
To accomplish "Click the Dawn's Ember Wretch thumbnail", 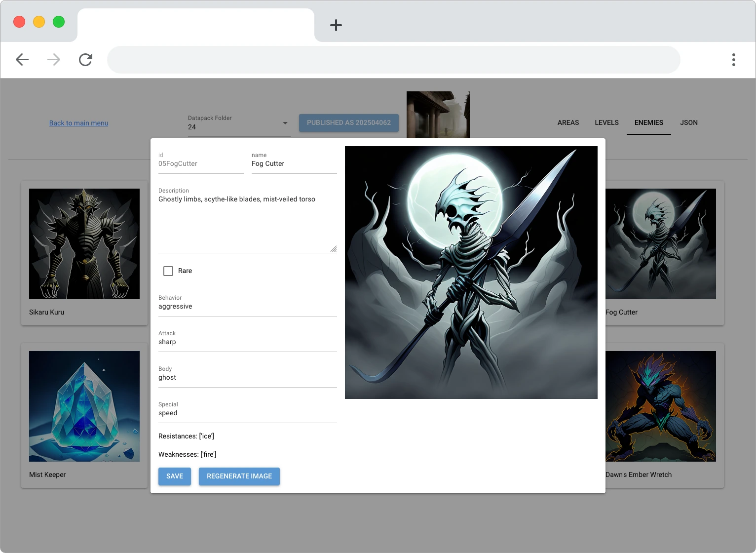I will coord(660,406).
